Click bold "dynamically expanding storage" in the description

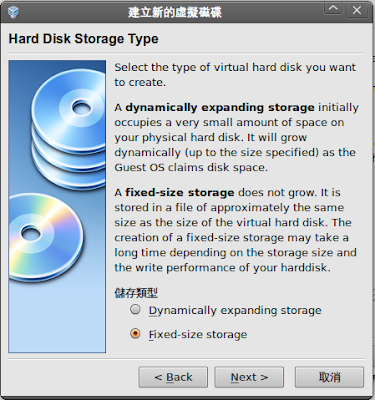click(220, 108)
